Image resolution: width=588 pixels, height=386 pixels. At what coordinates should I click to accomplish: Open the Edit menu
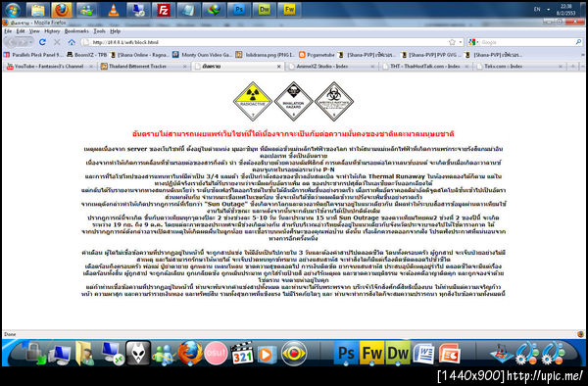[21, 31]
